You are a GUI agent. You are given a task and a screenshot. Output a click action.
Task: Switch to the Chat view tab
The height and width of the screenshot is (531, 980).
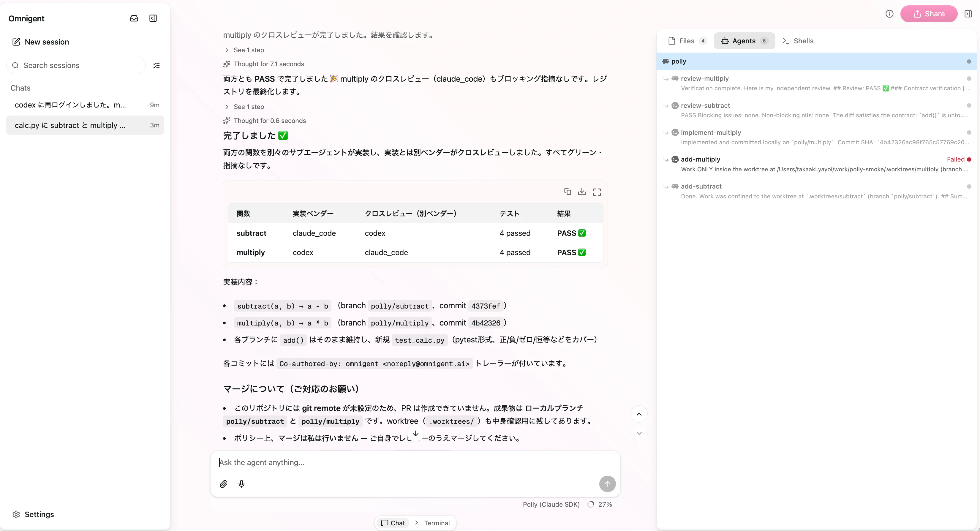pos(393,523)
